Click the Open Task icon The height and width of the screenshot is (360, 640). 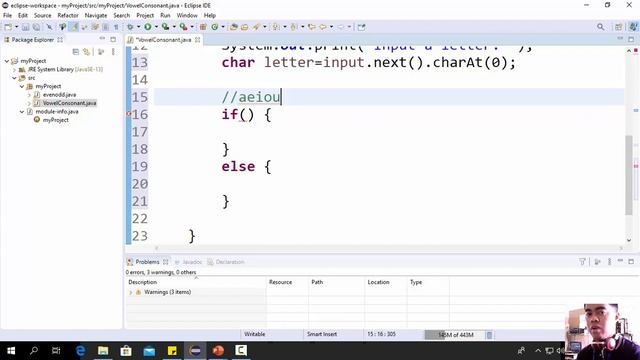(244, 27)
